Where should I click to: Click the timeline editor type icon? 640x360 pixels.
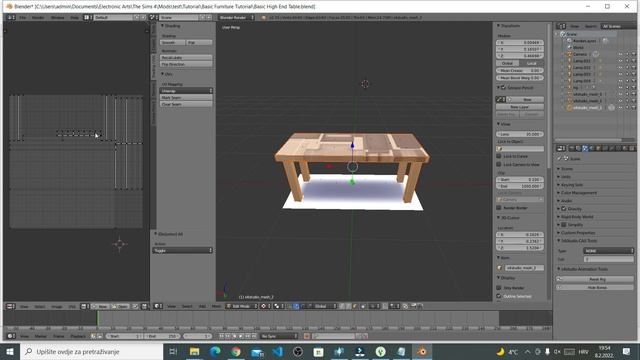[10, 336]
